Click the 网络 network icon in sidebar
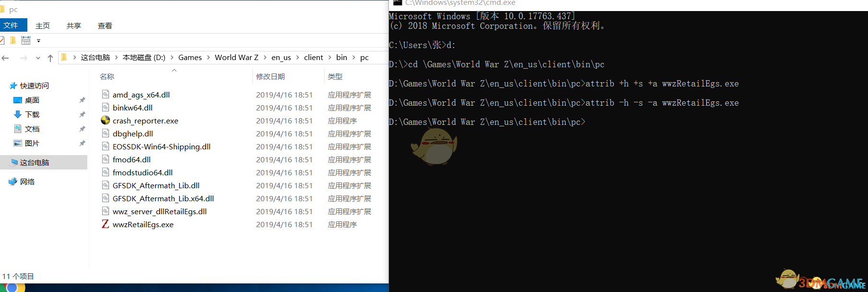Image resolution: width=868 pixels, height=292 pixels. pyautogui.click(x=13, y=182)
